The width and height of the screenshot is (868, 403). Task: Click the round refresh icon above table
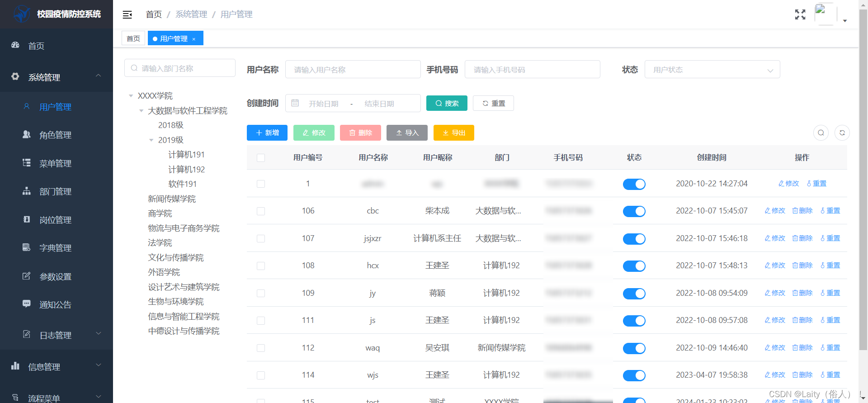point(842,133)
